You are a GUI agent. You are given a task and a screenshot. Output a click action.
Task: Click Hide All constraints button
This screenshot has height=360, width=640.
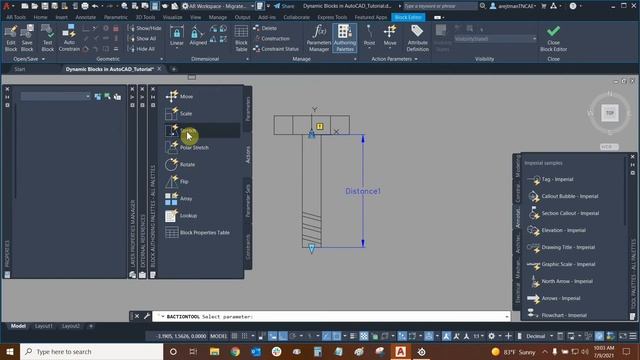(x=142, y=49)
